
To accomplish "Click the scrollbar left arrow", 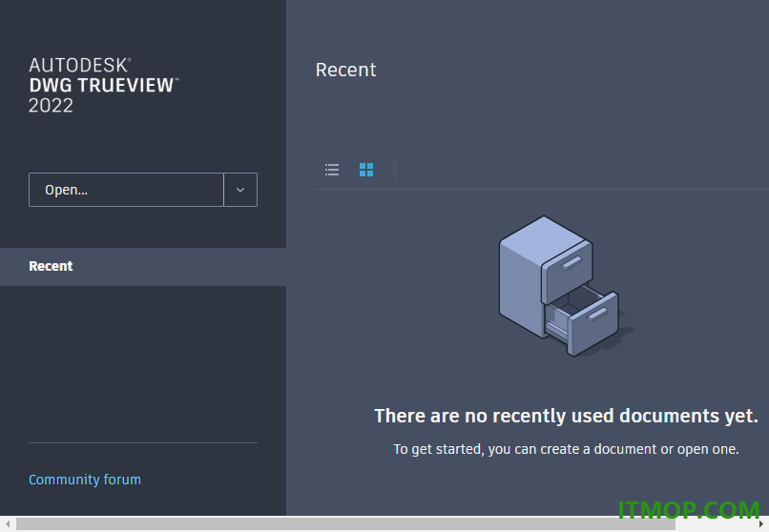I will (x=8, y=524).
